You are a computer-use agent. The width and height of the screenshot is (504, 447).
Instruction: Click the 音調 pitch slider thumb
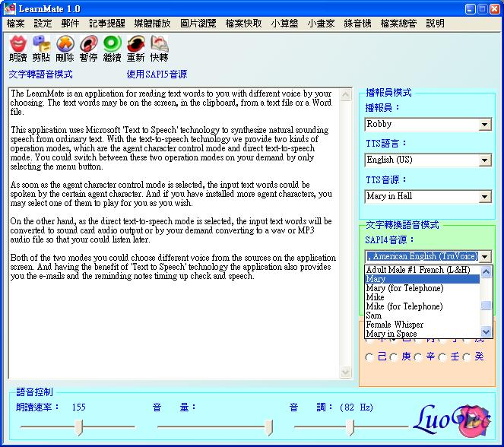tap(350, 427)
